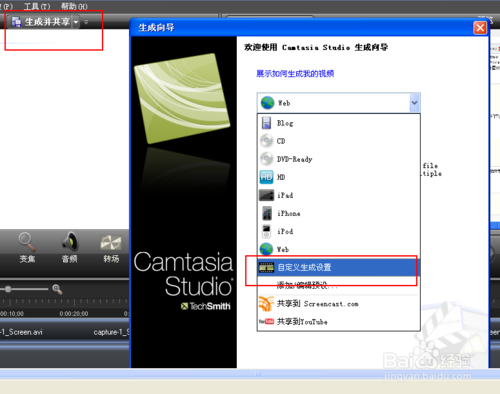
Task: Click the iPhone device icon
Action: pos(267,213)
